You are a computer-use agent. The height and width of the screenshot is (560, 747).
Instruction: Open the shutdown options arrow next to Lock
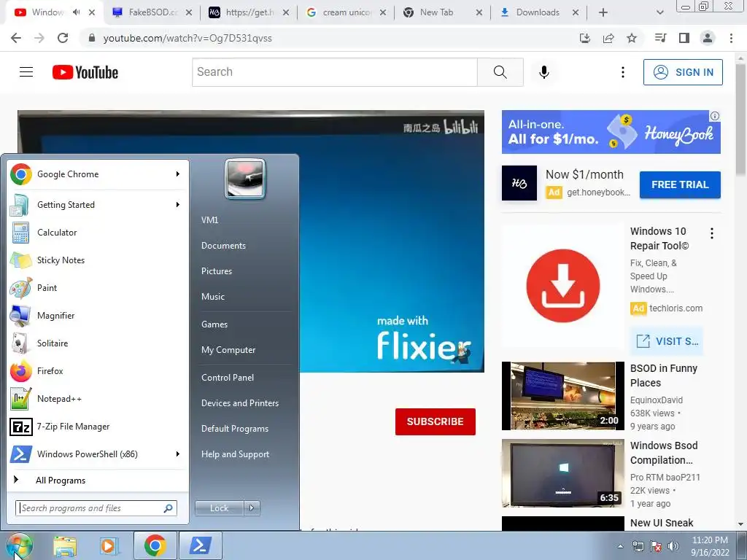coord(252,508)
